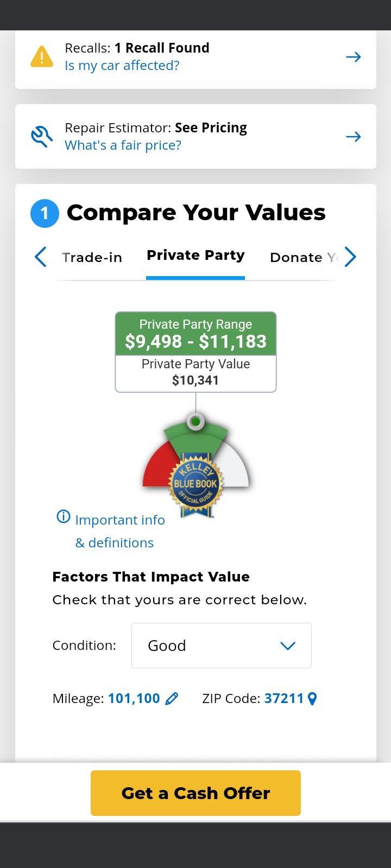
Task: Edit mileage with the pencil icon
Action: (x=172, y=699)
